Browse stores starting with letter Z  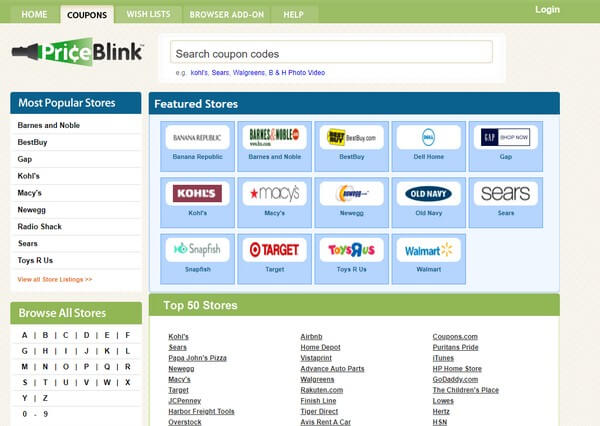45,398
